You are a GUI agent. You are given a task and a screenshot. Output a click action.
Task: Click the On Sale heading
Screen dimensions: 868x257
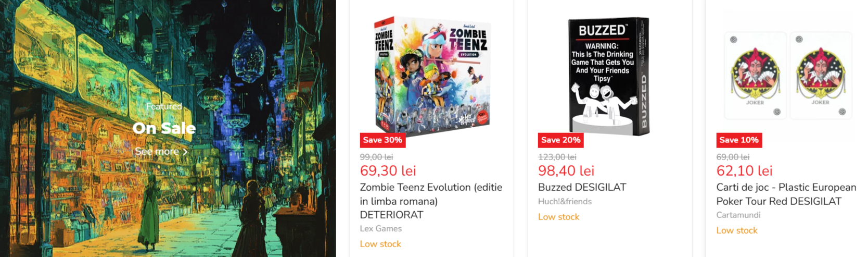164,128
